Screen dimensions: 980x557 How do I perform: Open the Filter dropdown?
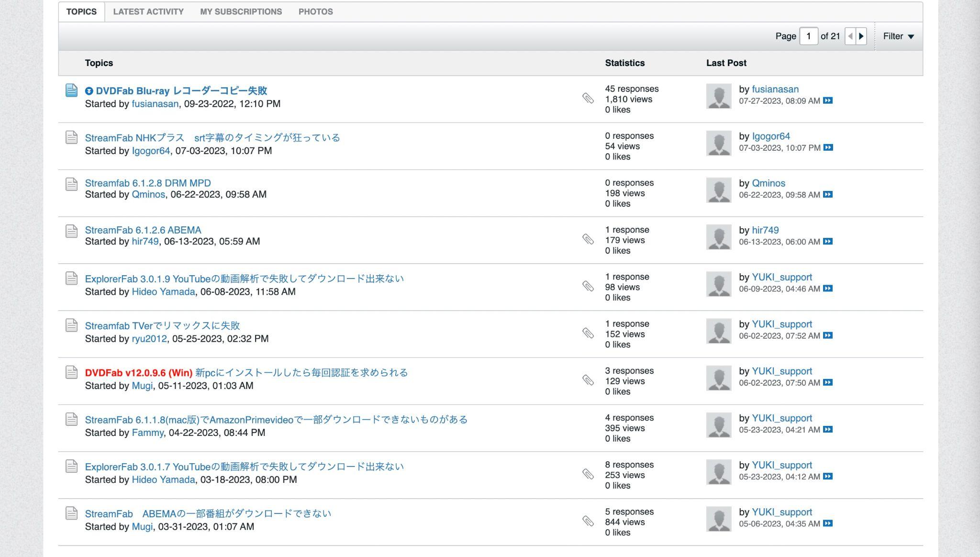coord(898,36)
